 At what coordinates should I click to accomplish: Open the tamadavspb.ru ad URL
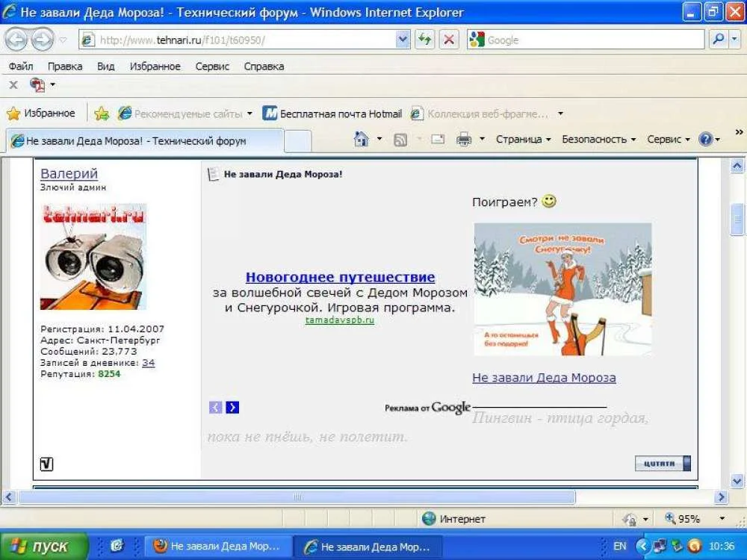[x=340, y=320]
